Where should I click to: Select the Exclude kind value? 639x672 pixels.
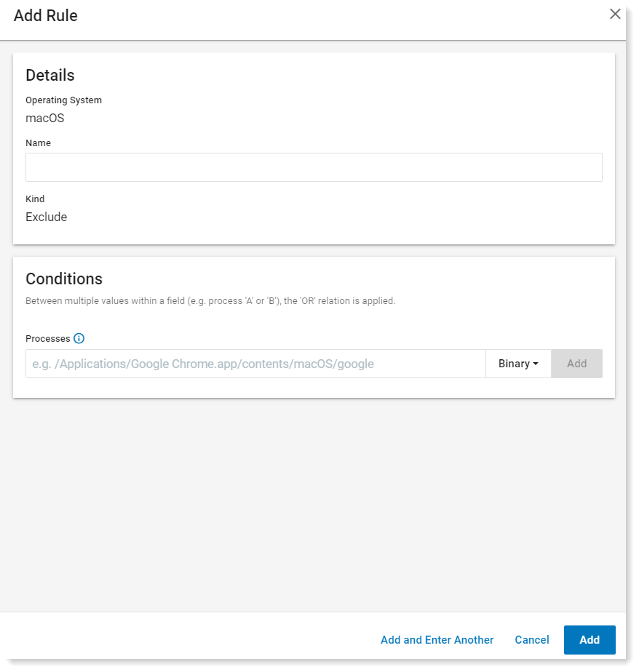coord(47,217)
